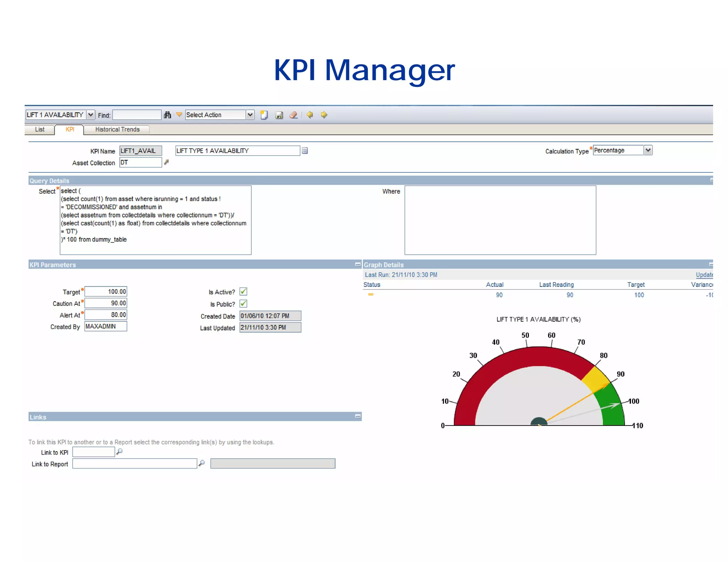Click the Created By MAXADMIN field

tap(106, 326)
